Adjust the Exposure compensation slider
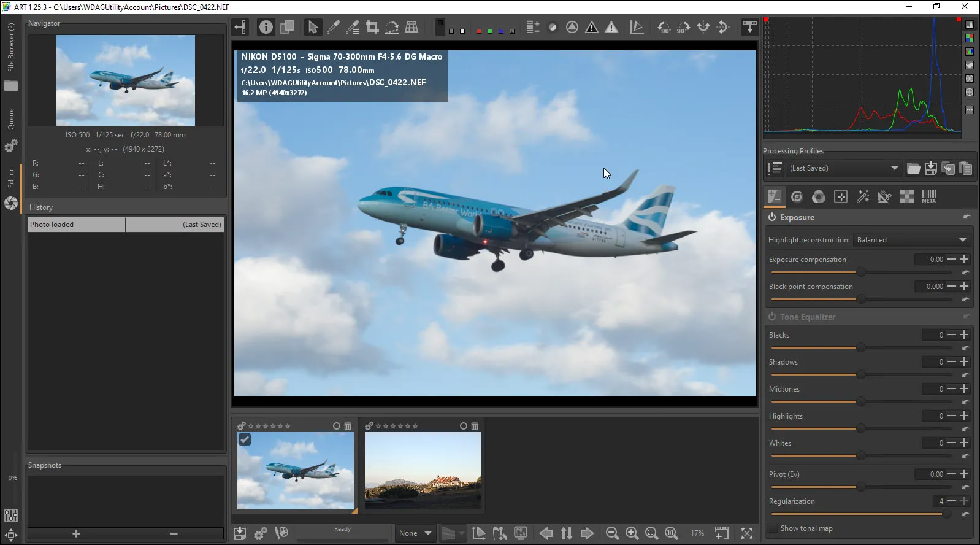980x545 pixels. pyautogui.click(x=860, y=272)
